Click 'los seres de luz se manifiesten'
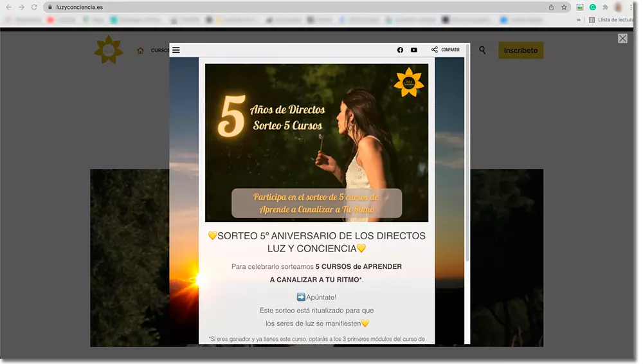 point(313,323)
